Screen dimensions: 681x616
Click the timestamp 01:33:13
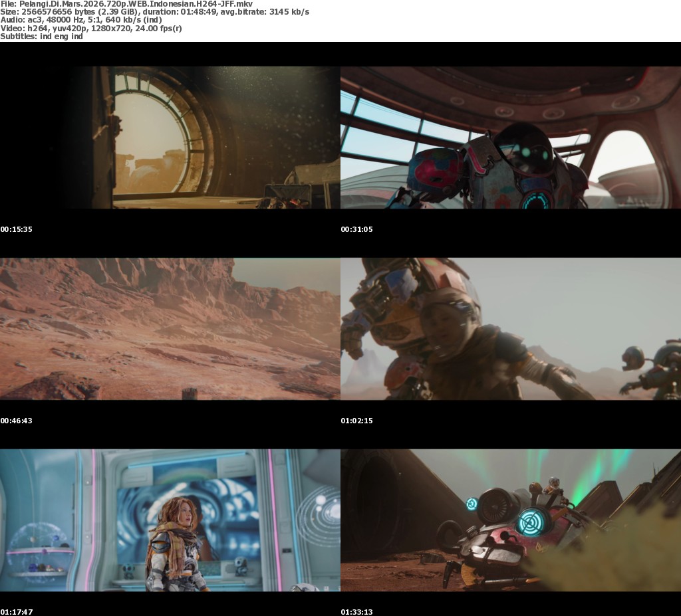coord(356,612)
